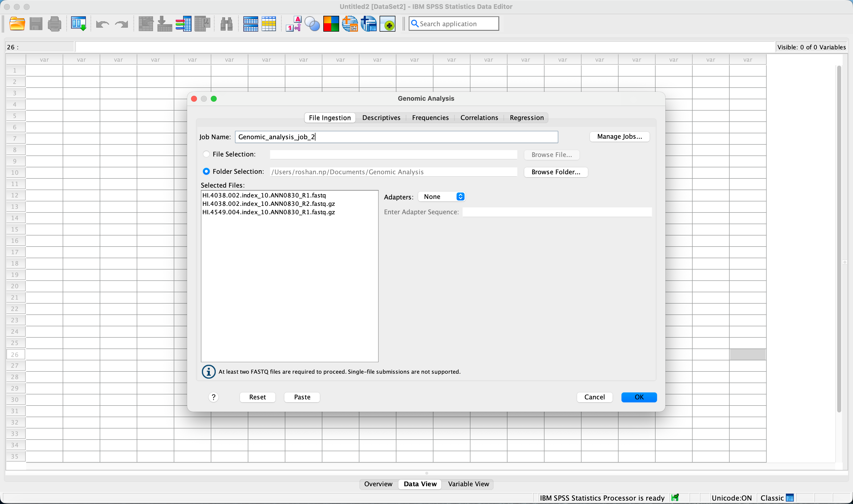Click the highlighted grey cell in row 26
This screenshot has width=853, height=504.
point(748,355)
